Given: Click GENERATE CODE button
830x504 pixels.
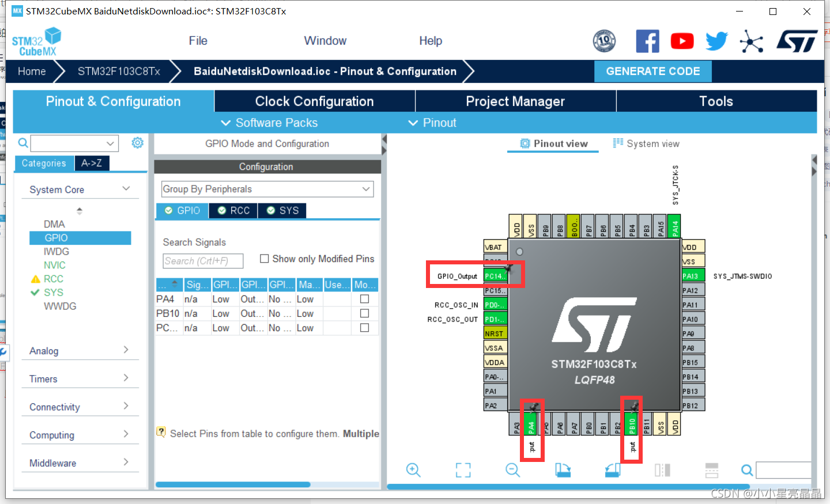Looking at the screenshot, I should (x=653, y=71).
